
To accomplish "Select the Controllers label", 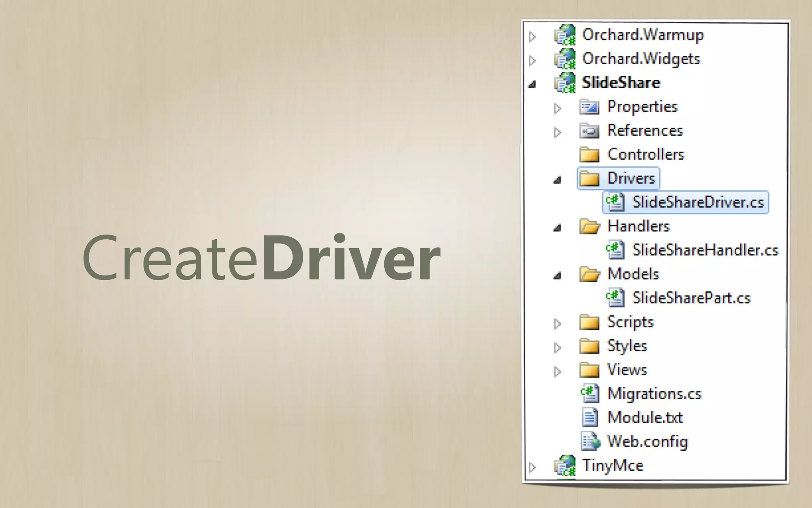I will [x=646, y=154].
